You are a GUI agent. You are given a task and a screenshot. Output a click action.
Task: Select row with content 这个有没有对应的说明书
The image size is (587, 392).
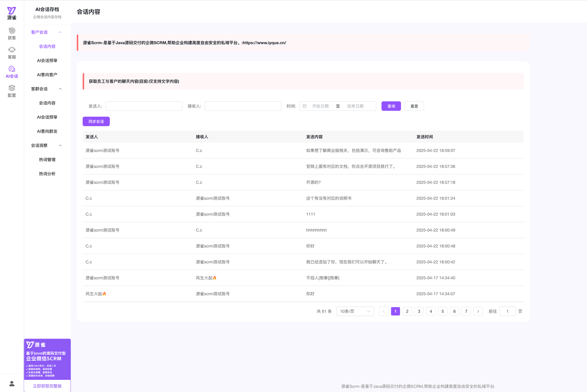(x=303, y=198)
